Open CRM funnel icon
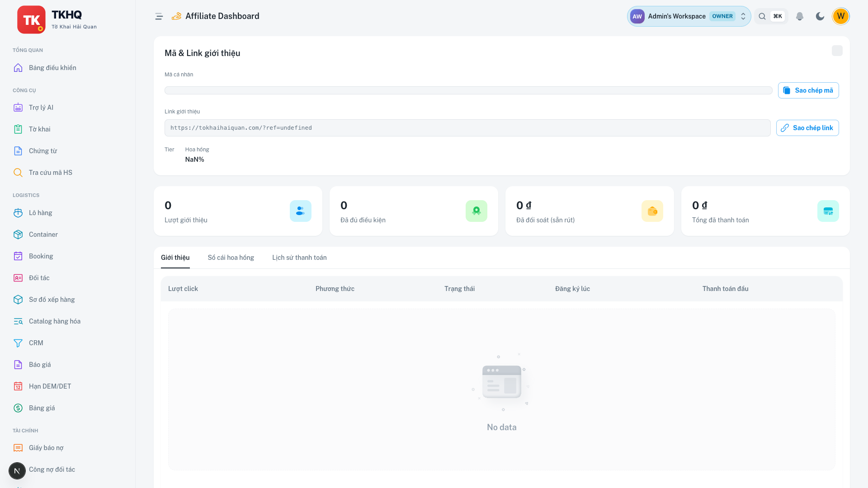This screenshot has width=868, height=488. (18, 343)
